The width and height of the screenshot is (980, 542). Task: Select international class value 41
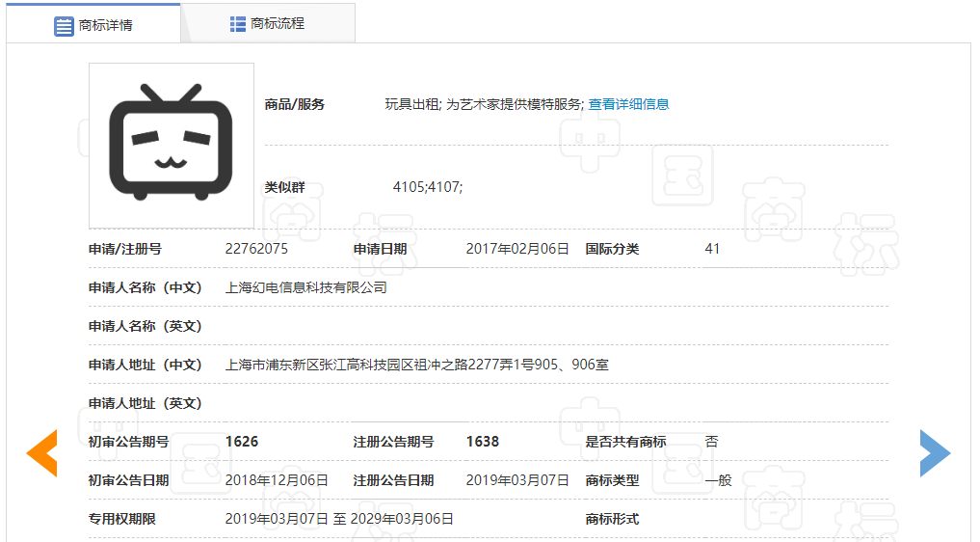point(712,249)
